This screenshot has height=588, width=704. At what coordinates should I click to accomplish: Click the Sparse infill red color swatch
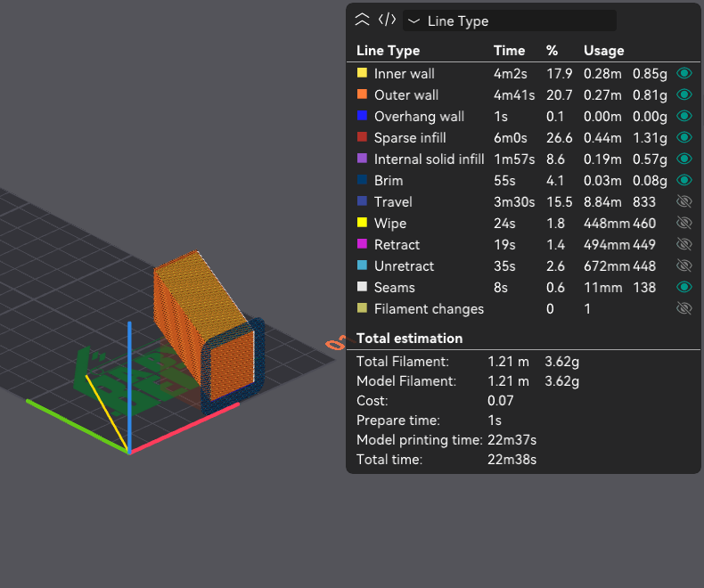(x=362, y=137)
